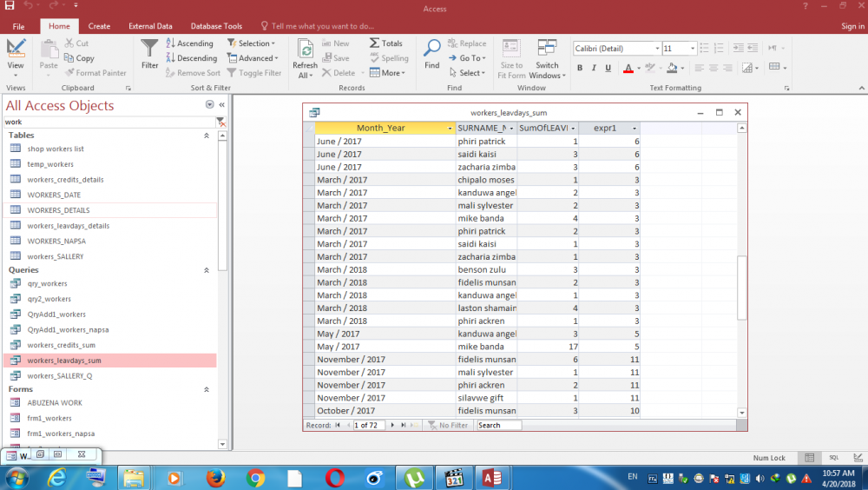Screen dimensions: 868x490
Task: Toggle Italic text formatting
Action: point(594,68)
